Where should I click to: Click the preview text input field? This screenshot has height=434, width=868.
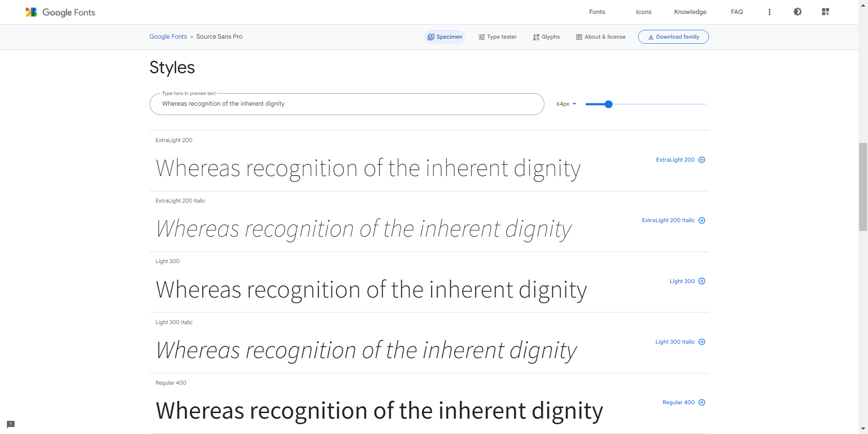coord(347,104)
